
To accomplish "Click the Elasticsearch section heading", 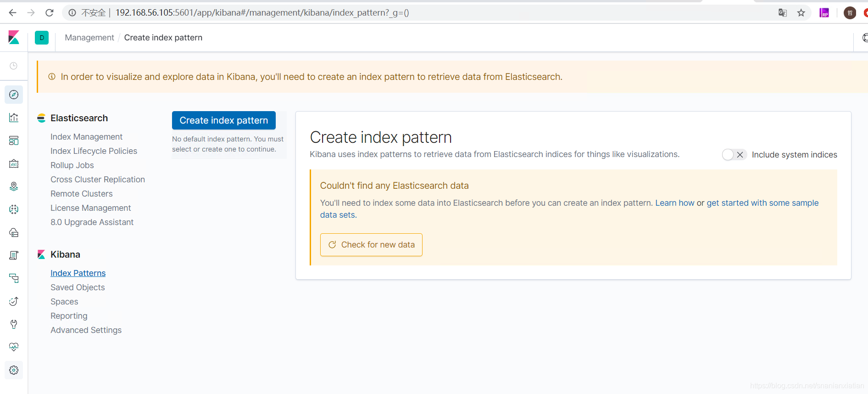I will [x=79, y=118].
